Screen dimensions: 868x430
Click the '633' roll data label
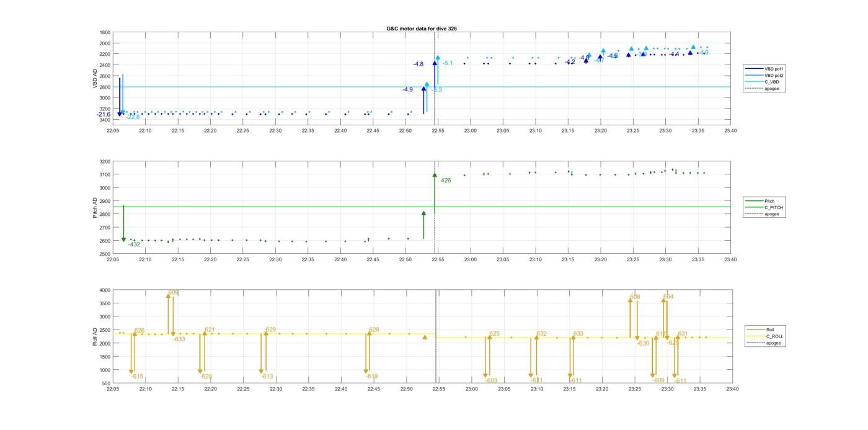(x=578, y=334)
